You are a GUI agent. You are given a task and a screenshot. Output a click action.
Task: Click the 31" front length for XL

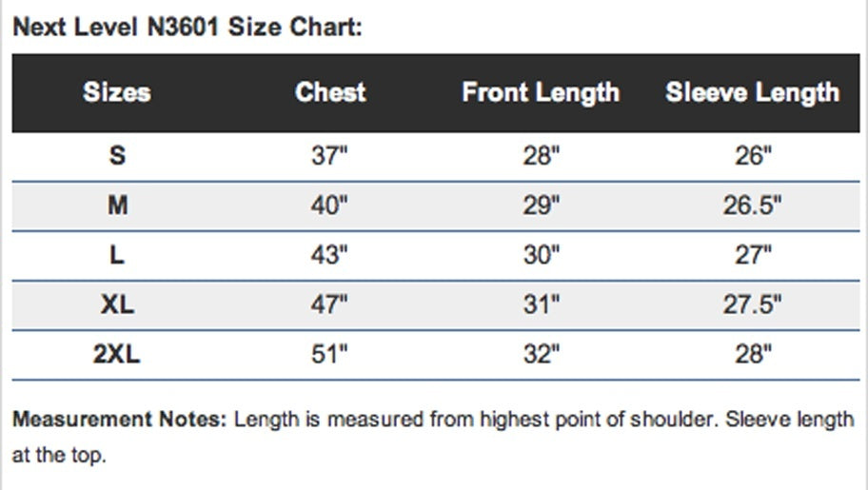pos(542,304)
